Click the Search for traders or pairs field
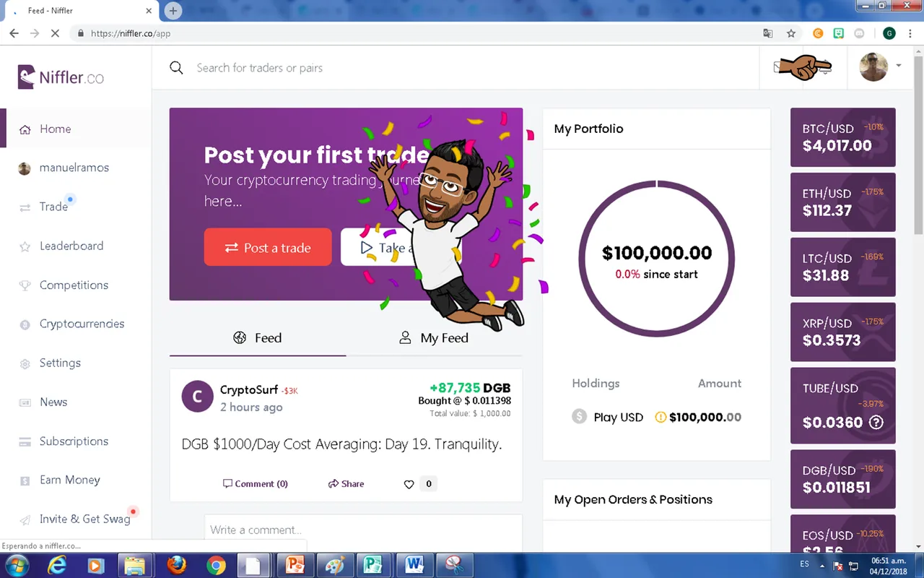Image resolution: width=924 pixels, height=578 pixels. pyautogui.click(x=462, y=68)
